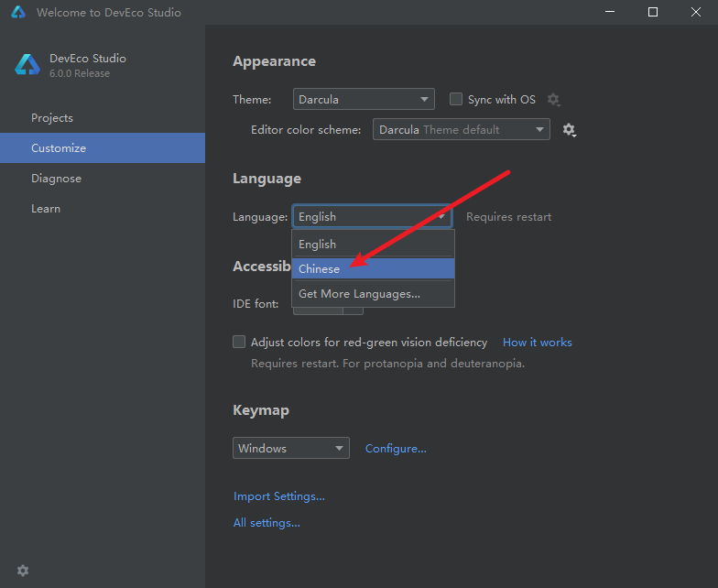
Task: Switch to the Customize section
Action: tap(103, 148)
